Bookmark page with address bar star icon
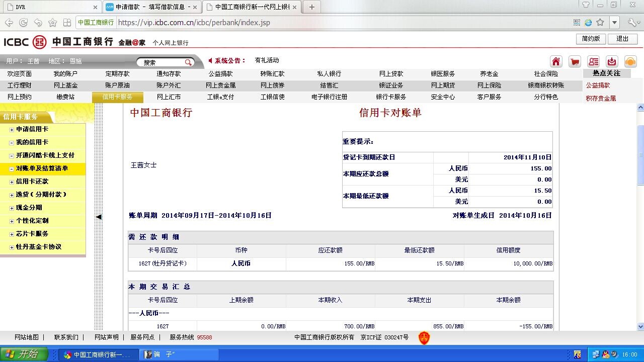 [600, 23]
